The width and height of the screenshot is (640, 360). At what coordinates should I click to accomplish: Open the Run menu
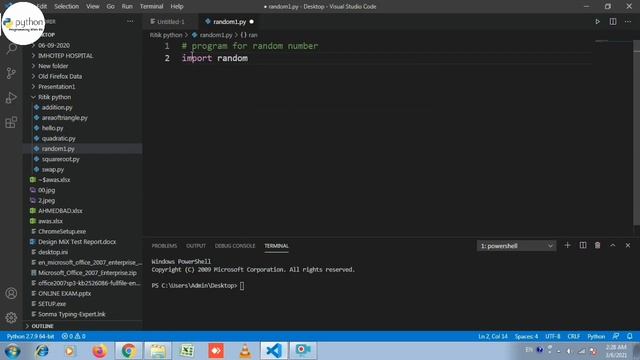click(127, 7)
